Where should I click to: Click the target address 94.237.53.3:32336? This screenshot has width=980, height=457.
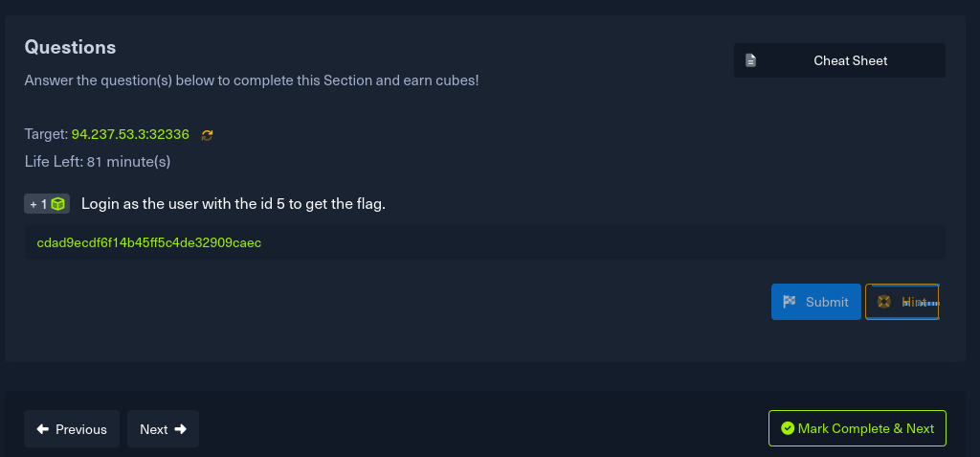click(x=130, y=134)
